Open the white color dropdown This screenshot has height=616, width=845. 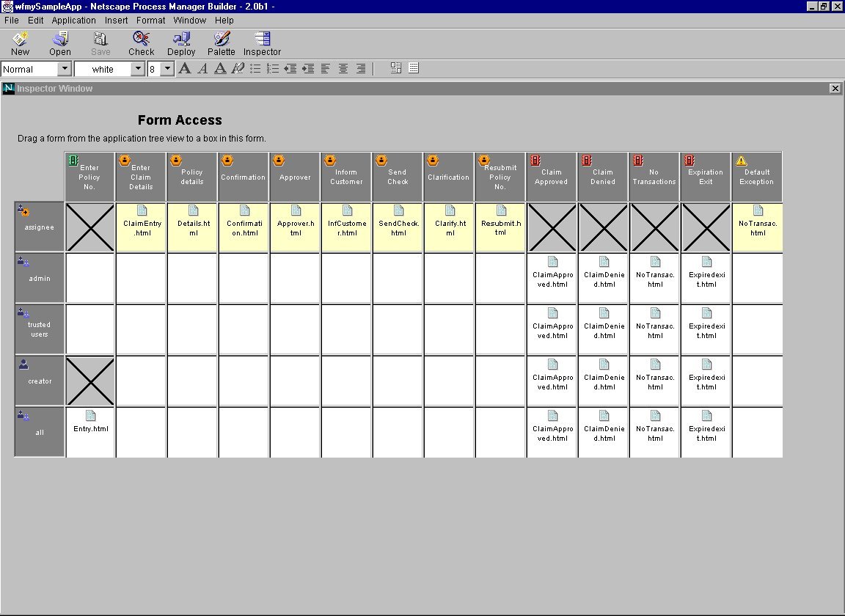point(138,69)
